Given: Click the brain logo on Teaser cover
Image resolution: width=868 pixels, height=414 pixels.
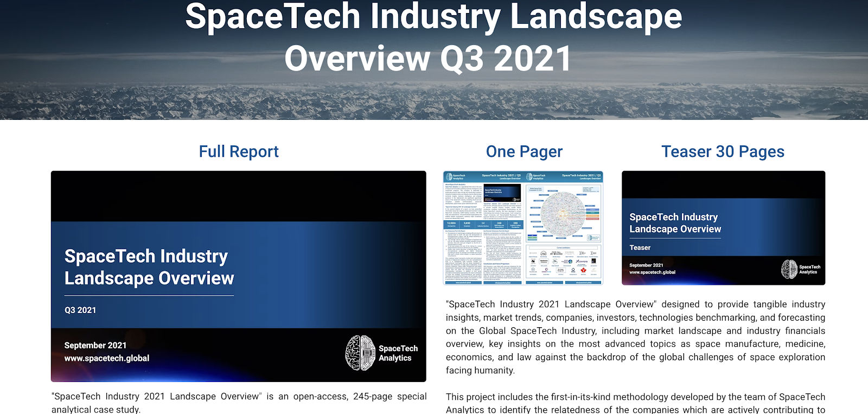Looking at the screenshot, I should click(x=789, y=269).
